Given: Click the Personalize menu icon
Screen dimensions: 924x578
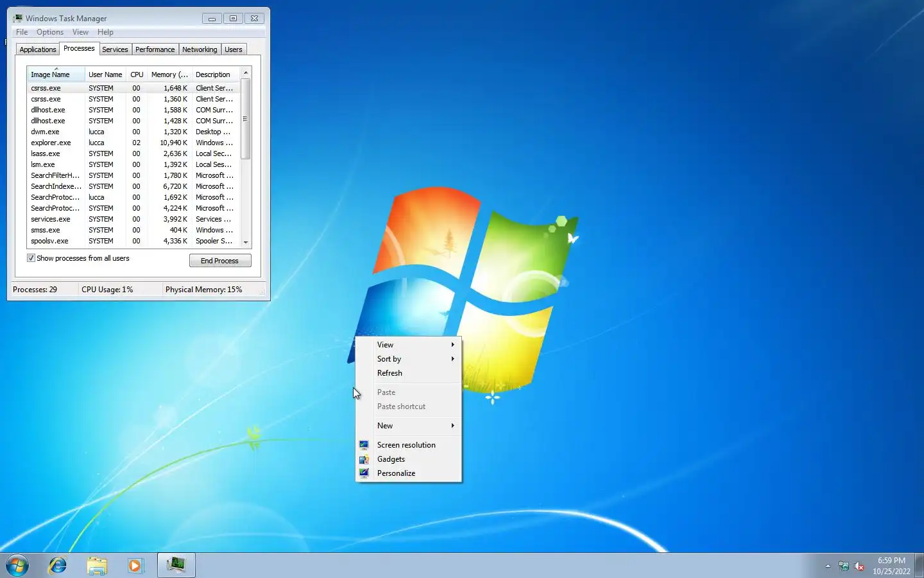Looking at the screenshot, I should point(364,473).
